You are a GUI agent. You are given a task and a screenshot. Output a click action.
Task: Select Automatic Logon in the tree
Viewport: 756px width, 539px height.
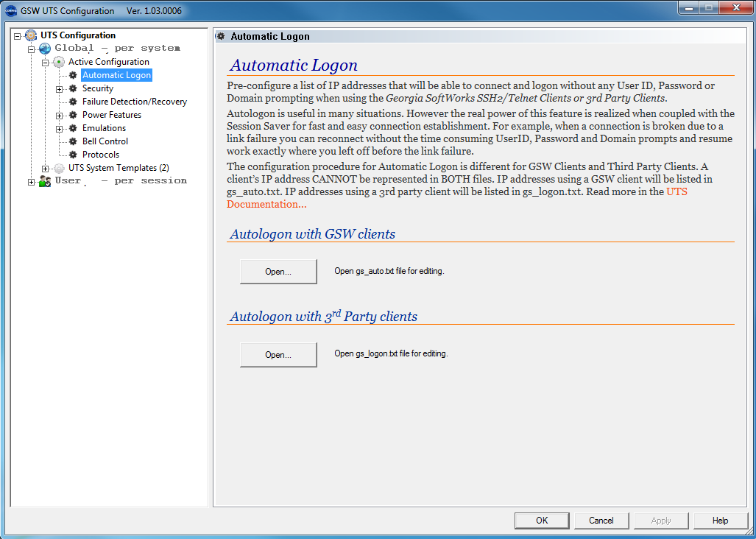(x=117, y=75)
